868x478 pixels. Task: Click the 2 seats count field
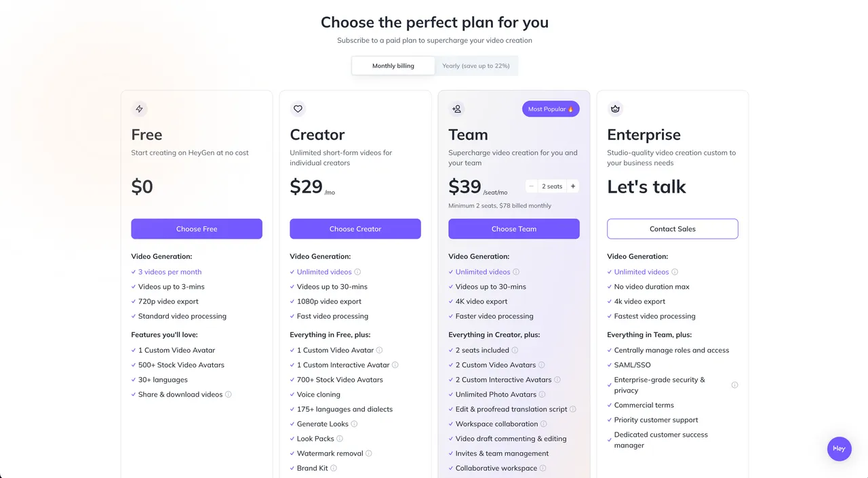[552, 186]
